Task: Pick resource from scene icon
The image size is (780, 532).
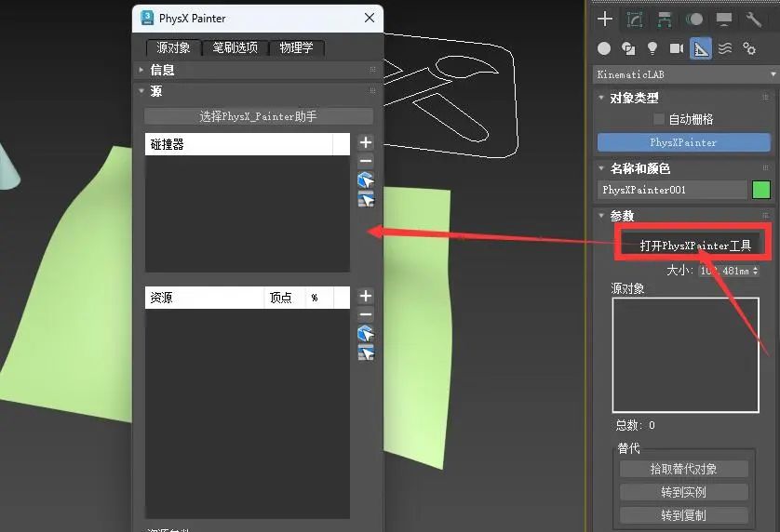Action: click(366, 333)
